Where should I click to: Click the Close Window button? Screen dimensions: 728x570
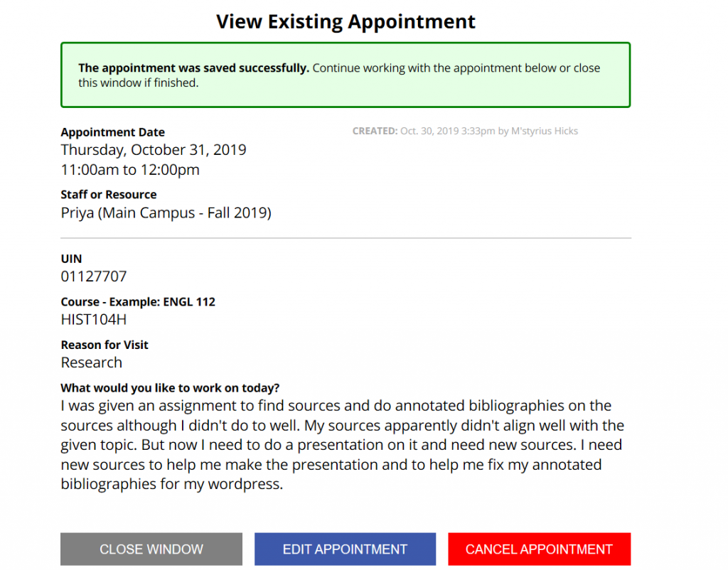coord(151,549)
